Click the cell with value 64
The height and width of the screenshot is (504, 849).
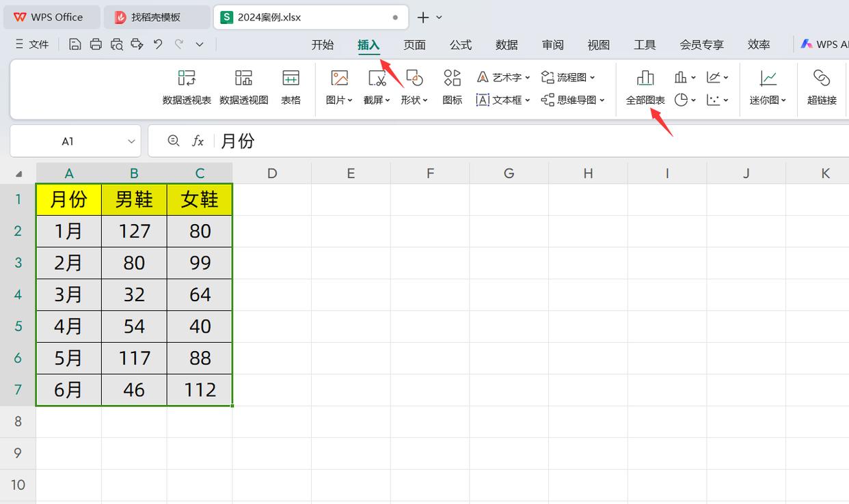tap(200, 295)
